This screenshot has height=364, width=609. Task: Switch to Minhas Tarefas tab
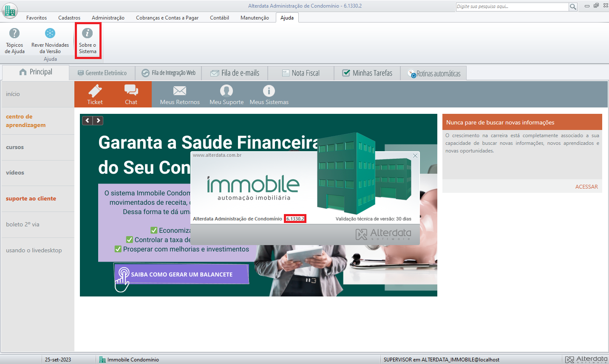(367, 73)
